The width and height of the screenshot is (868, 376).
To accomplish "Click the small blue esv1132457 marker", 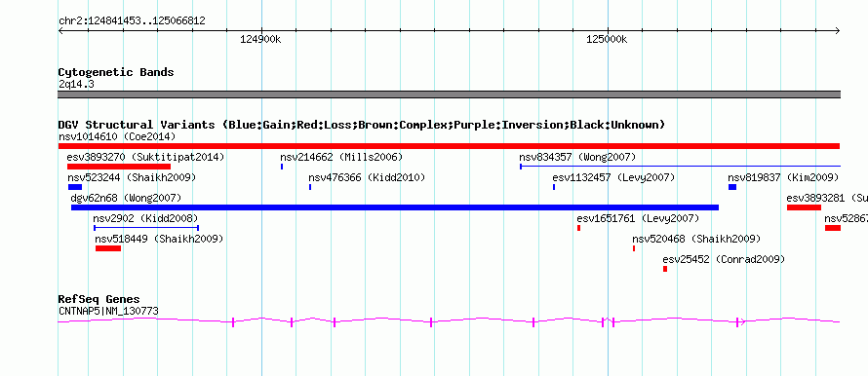I will [x=554, y=187].
